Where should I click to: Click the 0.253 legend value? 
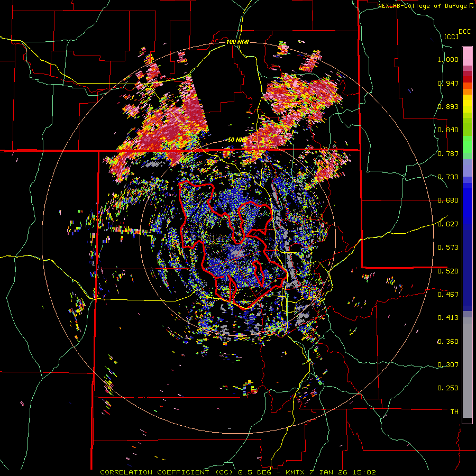(448, 388)
